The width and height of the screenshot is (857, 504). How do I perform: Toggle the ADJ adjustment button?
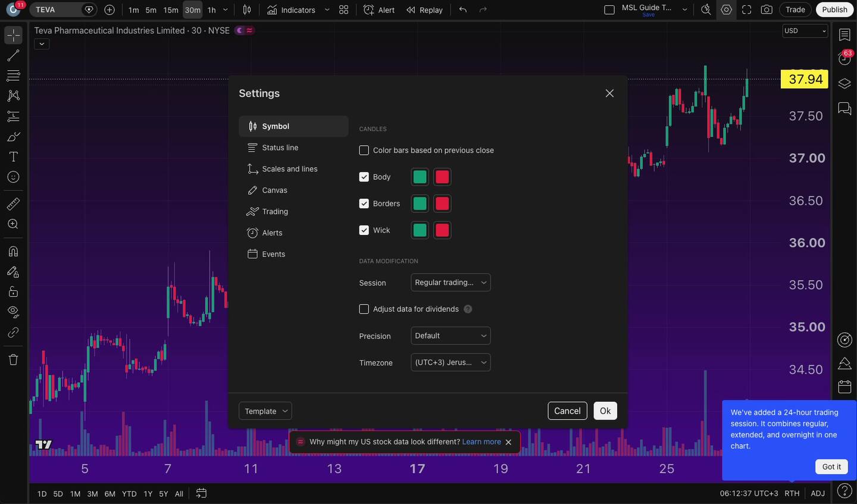tap(818, 493)
